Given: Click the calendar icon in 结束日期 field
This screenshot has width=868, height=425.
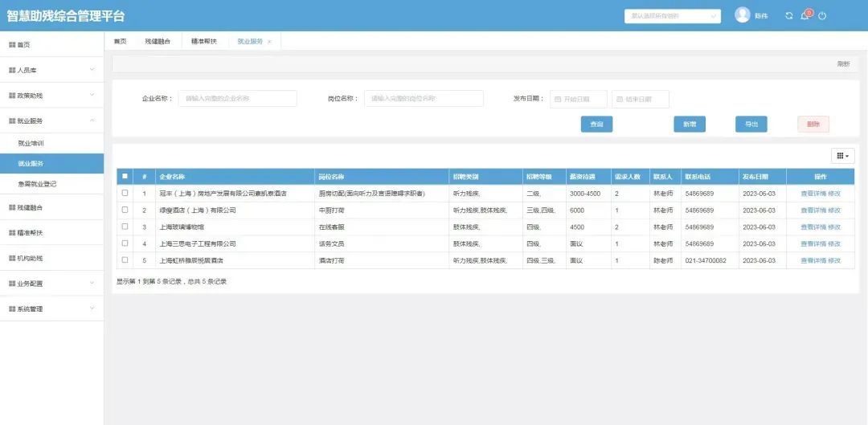Looking at the screenshot, I should [x=619, y=100].
